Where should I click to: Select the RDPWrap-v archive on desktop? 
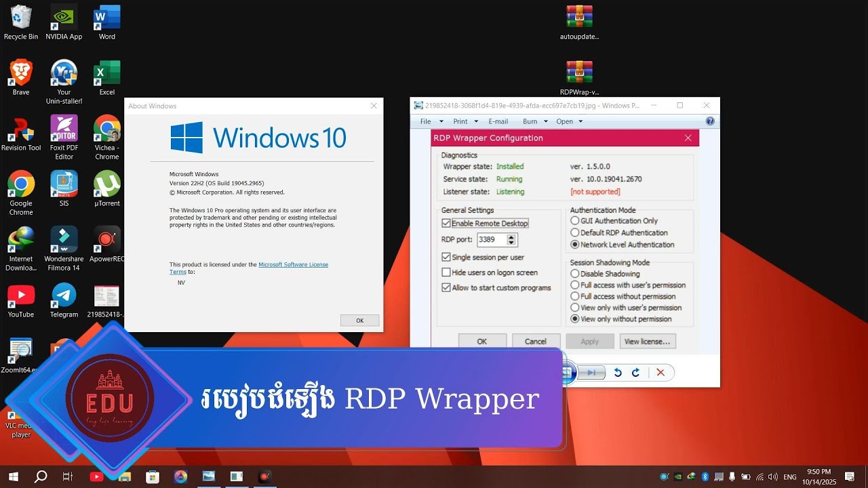click(x=580, y=78)
